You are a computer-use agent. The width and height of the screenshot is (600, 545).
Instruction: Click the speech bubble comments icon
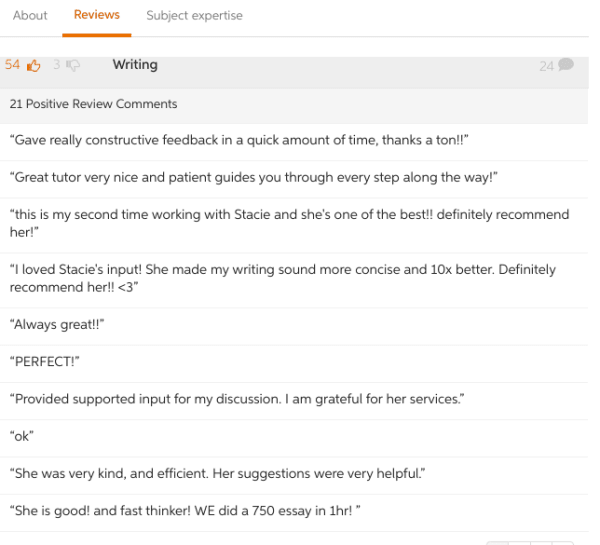point(566,64)
